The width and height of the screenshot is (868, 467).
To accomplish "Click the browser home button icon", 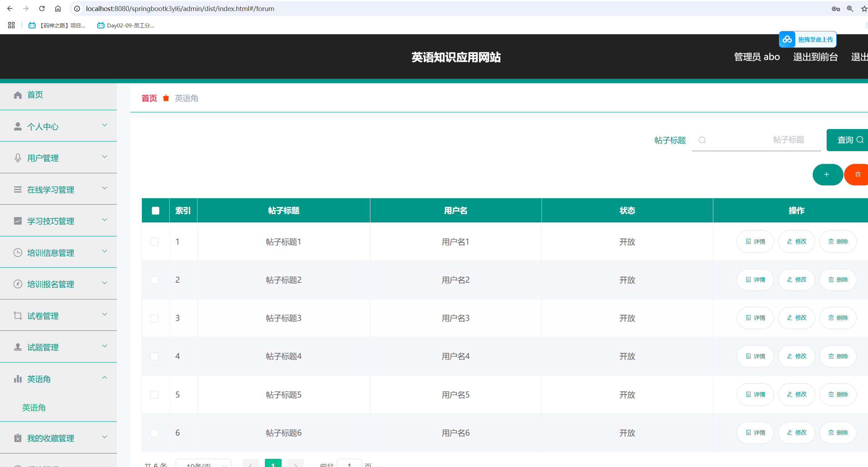I will point(58,9).
